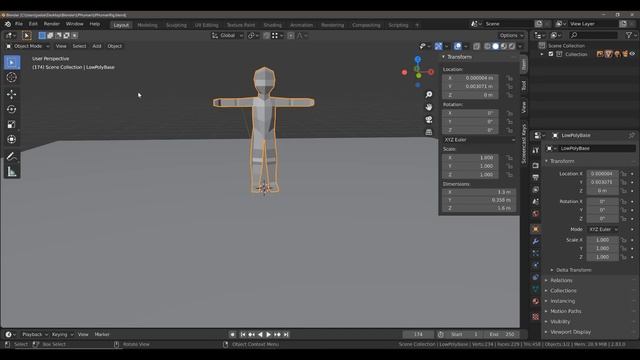640x360 pixels.
Task: Open the World properties tab
Action: pos(536,213)
